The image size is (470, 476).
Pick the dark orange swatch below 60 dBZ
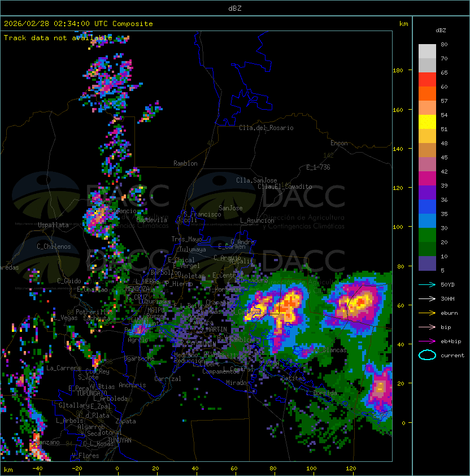click(x=427, y=93)
